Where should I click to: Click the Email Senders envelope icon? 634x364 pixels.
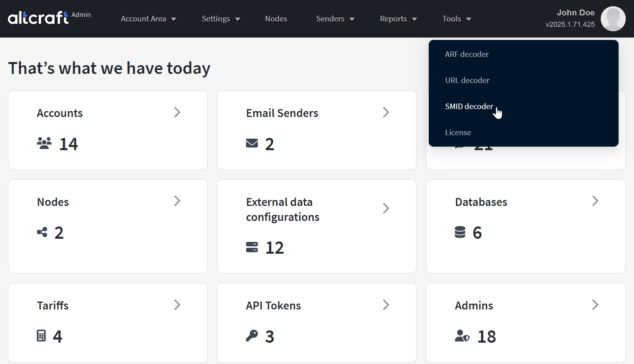(x=252, y=143)
